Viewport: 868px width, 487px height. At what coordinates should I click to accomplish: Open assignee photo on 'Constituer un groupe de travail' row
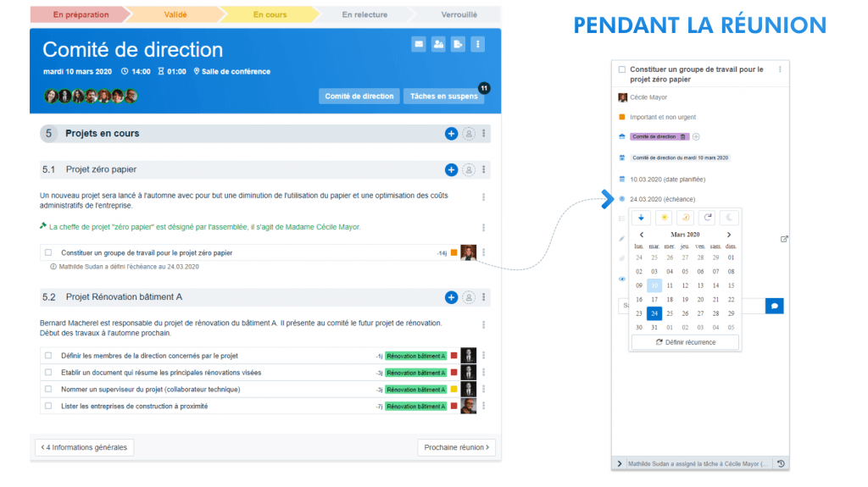pos(468,252)
